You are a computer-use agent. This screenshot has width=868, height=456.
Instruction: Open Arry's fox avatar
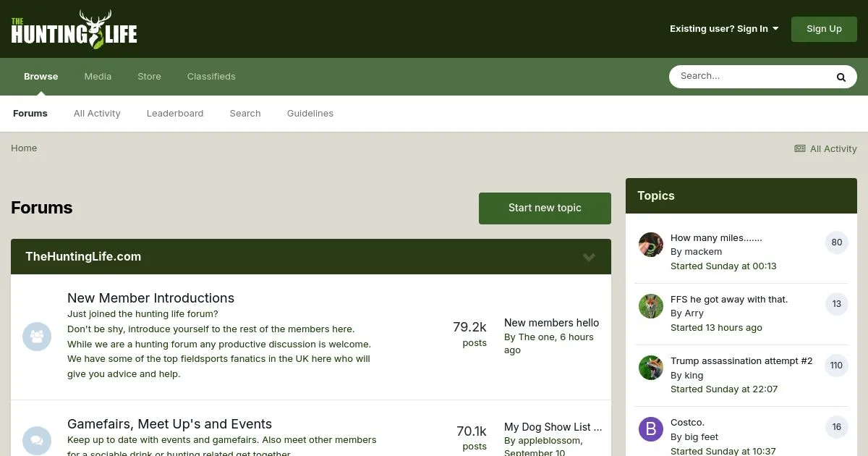(651, 306)
